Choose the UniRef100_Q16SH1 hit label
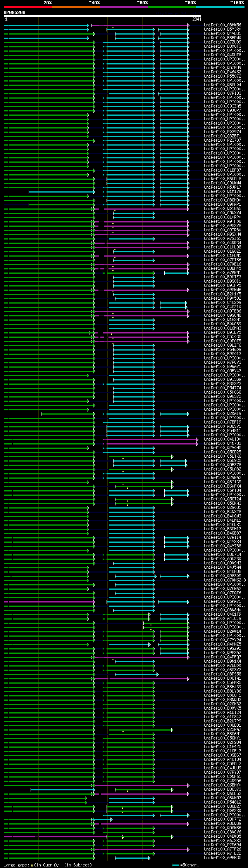Image resolution: width=248 pixels, height=868 pixels. tap(222, 319)
